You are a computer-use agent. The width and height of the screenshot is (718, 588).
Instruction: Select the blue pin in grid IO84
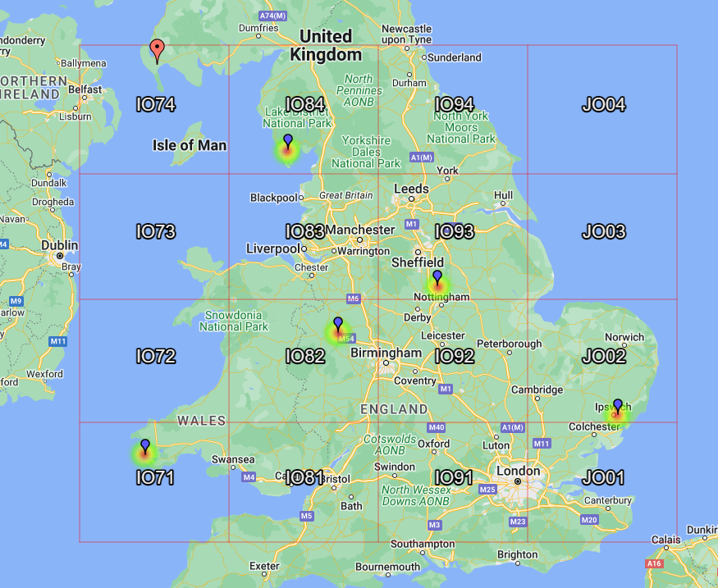point(287,141)
